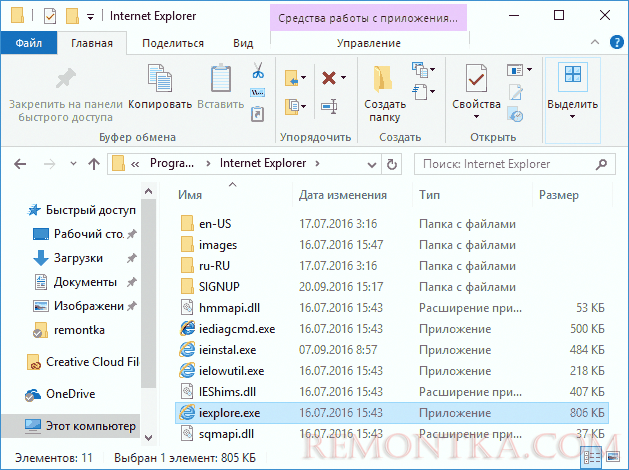
Task: Open the Quick Access Toolbar customize dropdown
Action: pyautogui.click(x=91, y=17)
